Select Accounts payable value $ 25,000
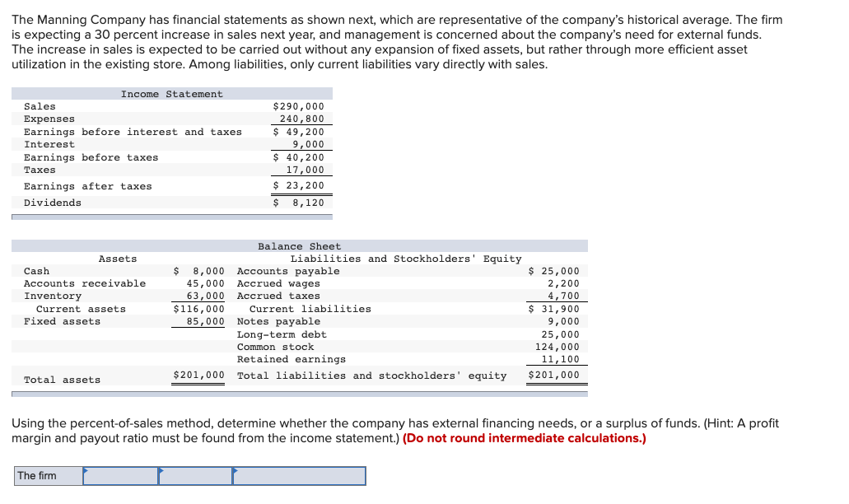849x504 pixels. point(553,271)
